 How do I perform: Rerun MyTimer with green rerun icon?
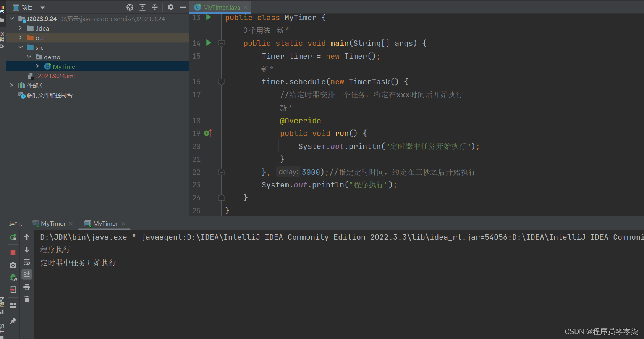click(x=13, y=237)
